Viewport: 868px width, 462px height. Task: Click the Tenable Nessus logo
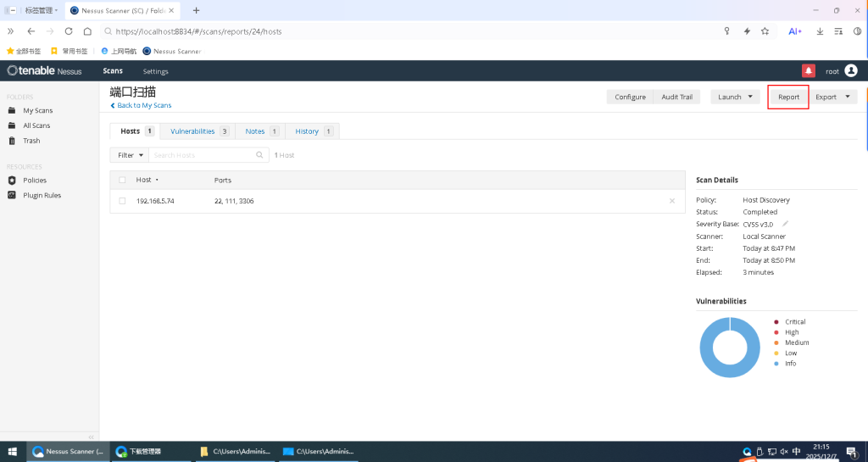(x=44, y=71)
